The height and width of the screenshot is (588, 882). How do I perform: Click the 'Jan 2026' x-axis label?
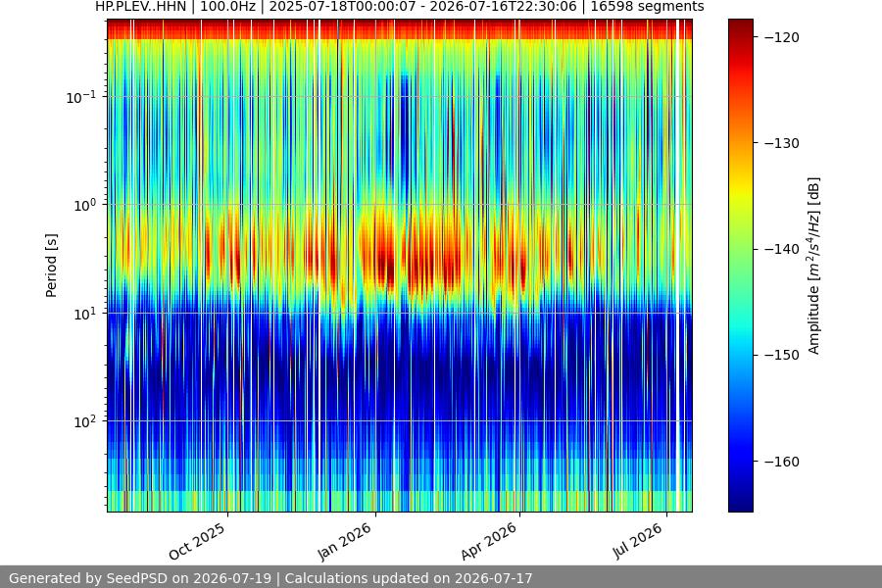344,541
